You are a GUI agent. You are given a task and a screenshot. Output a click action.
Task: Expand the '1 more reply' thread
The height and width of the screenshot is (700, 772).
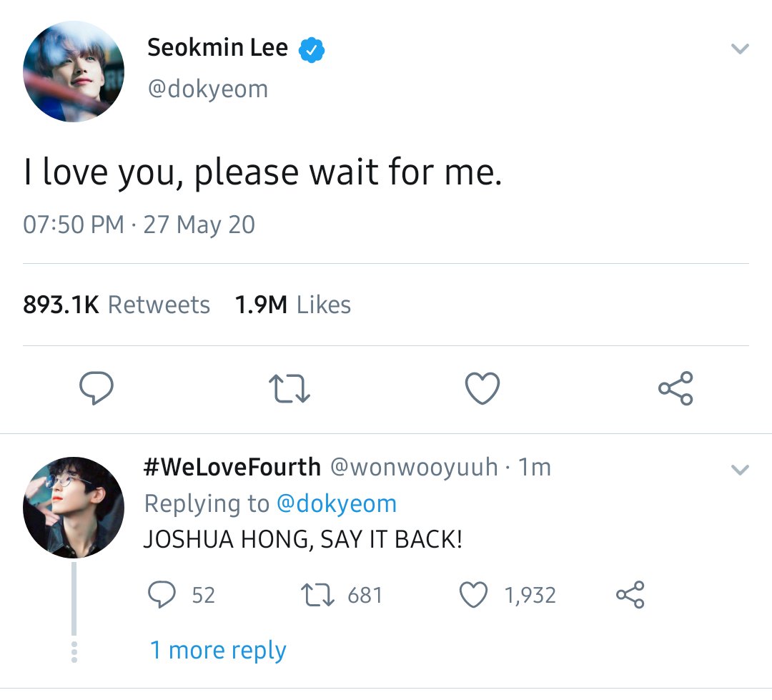coord(218,650)
